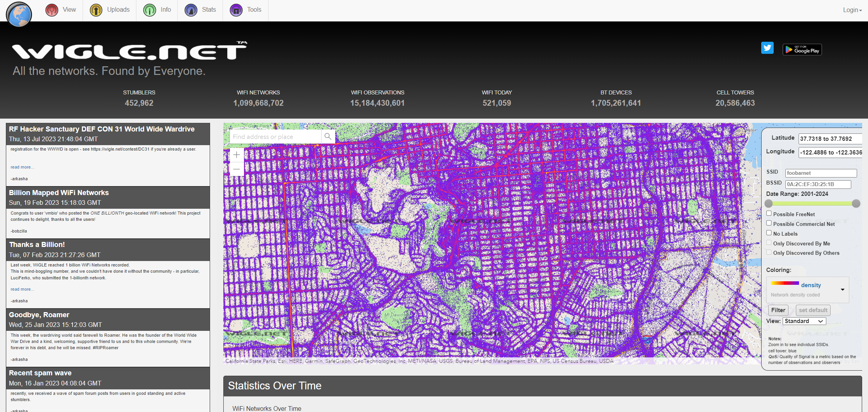The image size is (868, 412).
Task: Click the purple Tools icon
Action: 236,10
